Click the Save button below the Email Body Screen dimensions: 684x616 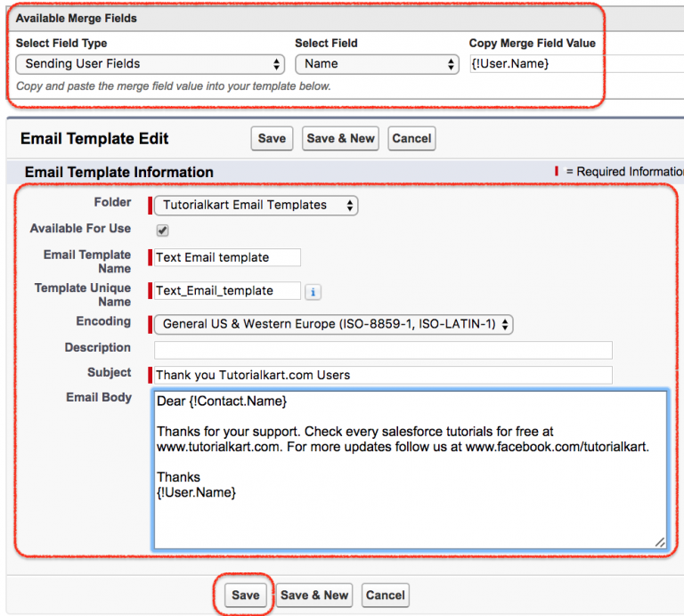(245, 596)
